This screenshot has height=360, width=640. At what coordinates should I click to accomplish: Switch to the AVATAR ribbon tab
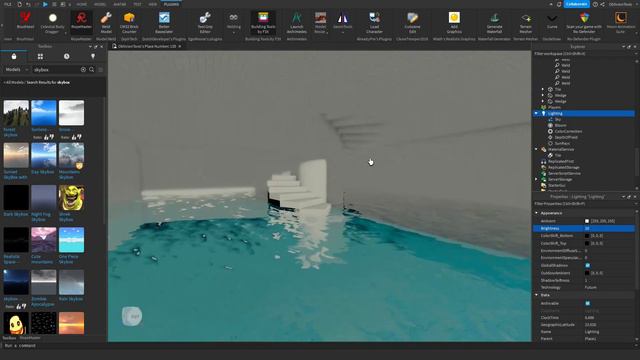click(x=120, y=4)
